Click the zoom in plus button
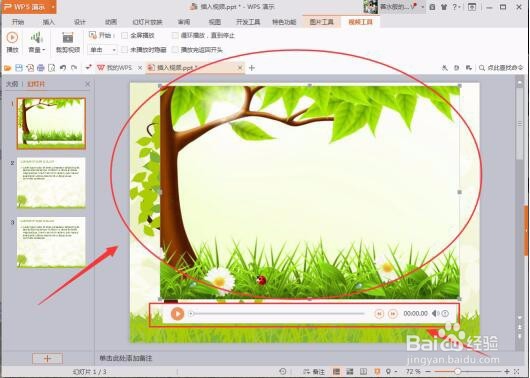This screenshot has height=378, width=530. point(507,372)
